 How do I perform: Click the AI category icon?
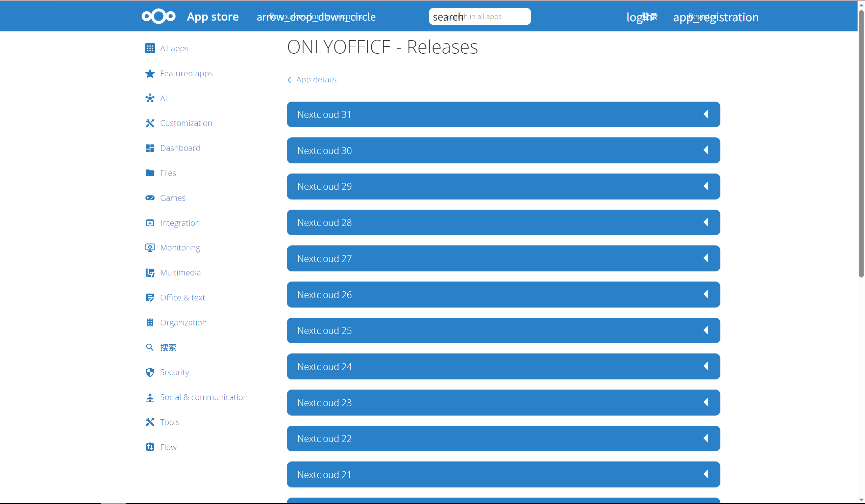pos(150,98)
